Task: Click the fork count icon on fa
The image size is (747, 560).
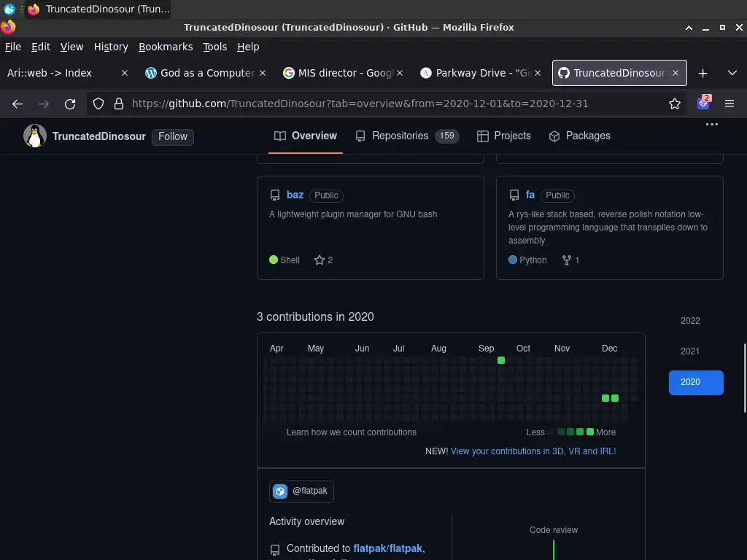Action: (566, 260)
